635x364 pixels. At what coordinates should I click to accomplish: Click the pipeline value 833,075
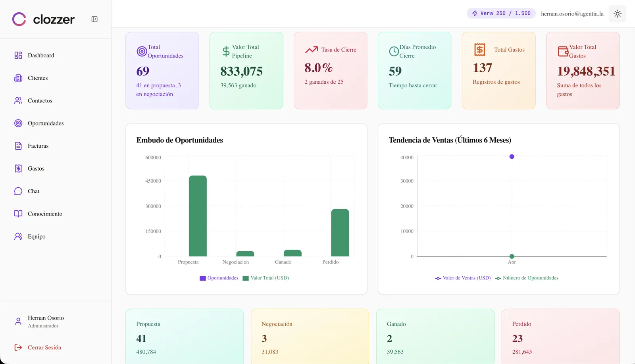(x=242, y=71)
